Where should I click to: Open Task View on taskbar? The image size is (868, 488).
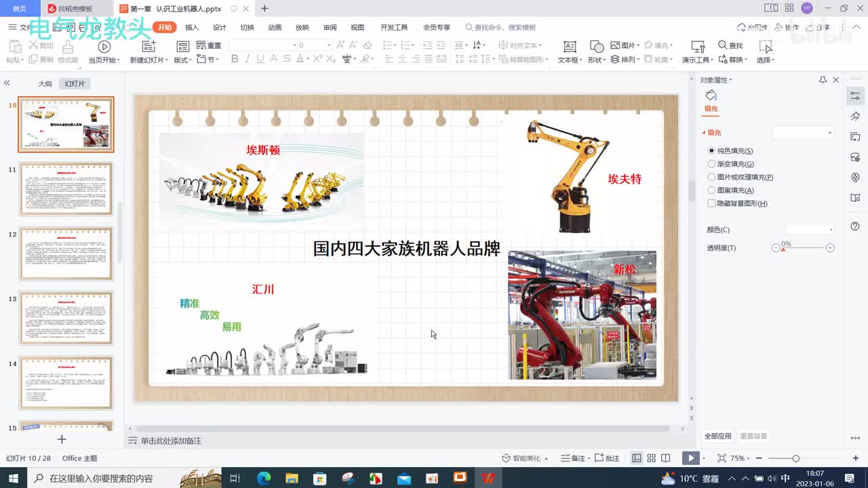pyautogui.click(x=235, y=478)
